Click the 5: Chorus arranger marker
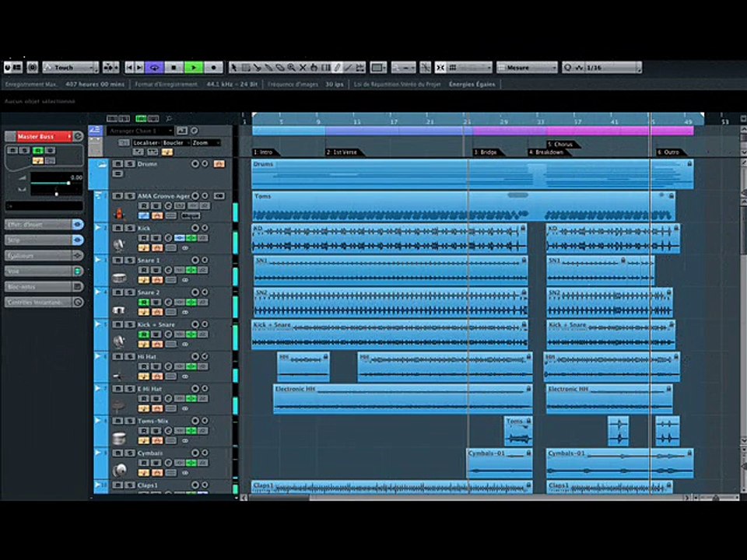Viewport: 747px width, 560px height. click(562, 144)
